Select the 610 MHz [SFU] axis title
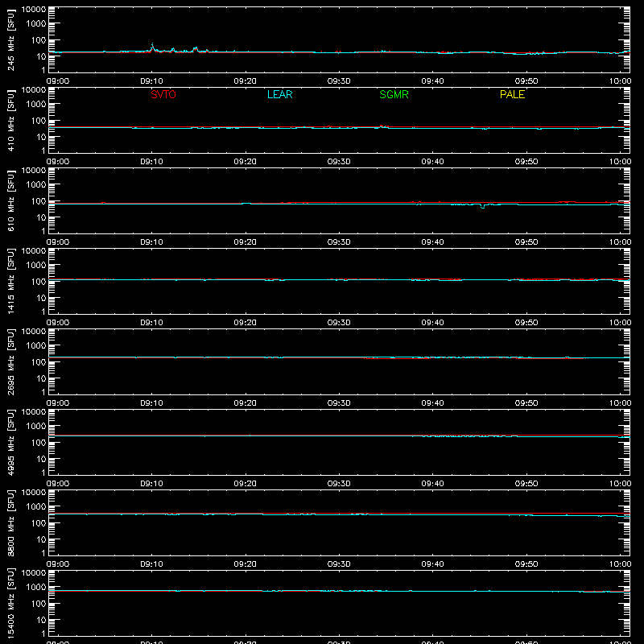This screenshot has height=644, width=644. (x=11, y=200)
